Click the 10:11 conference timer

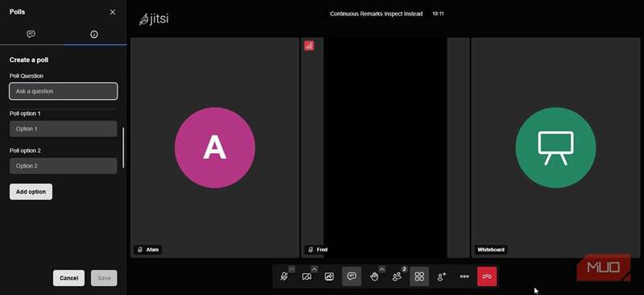[438, 14]
